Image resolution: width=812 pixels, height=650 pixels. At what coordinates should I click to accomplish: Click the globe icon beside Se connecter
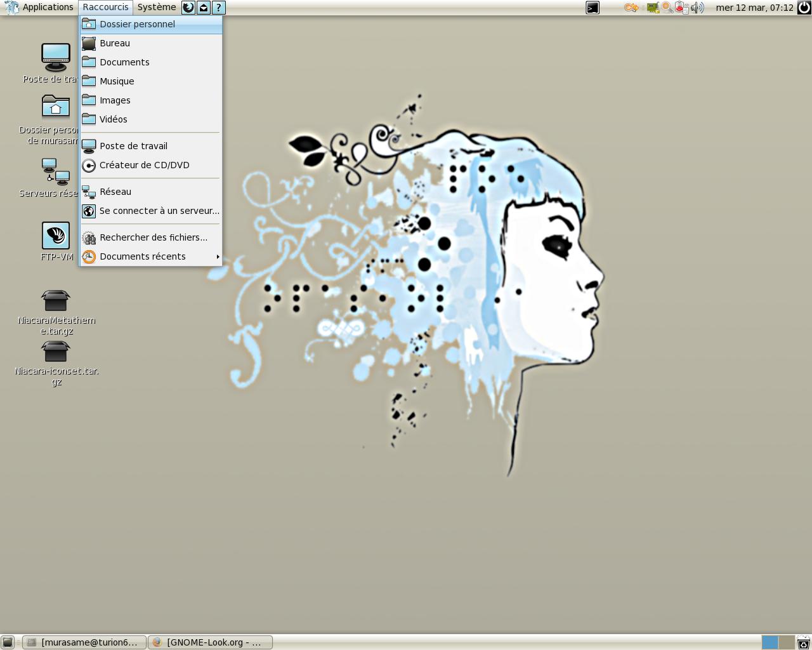(89, 211)
